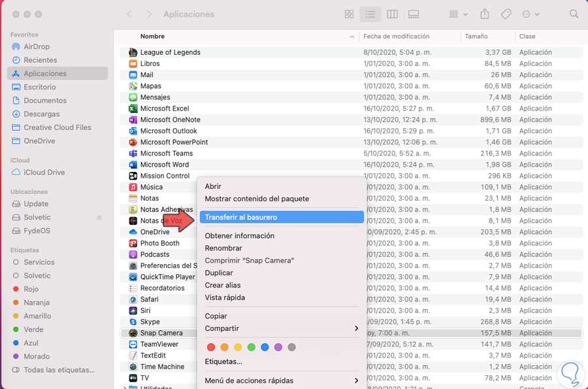Select the Safari app icon
The image size is (588, 389).
pos(133,299)
